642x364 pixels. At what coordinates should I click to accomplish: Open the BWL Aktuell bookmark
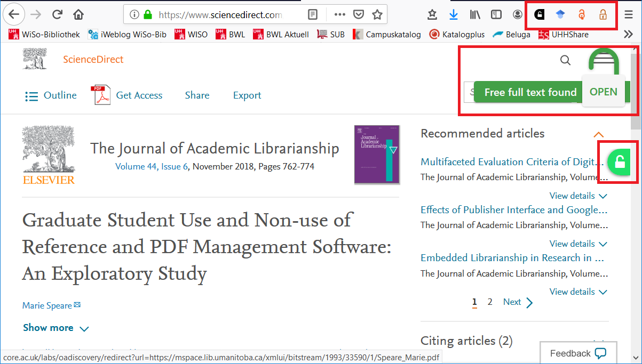click(x=281, y=35)
